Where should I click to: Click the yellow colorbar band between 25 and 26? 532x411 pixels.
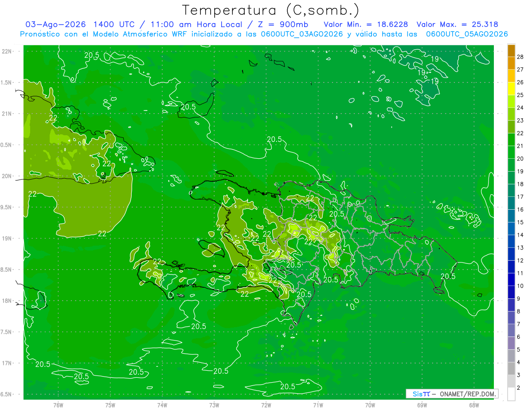tap(511, 89)
